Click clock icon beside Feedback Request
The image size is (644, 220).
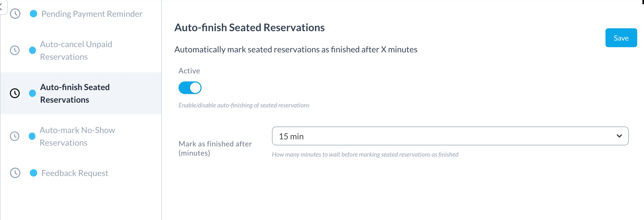click(x=15, y=173)
